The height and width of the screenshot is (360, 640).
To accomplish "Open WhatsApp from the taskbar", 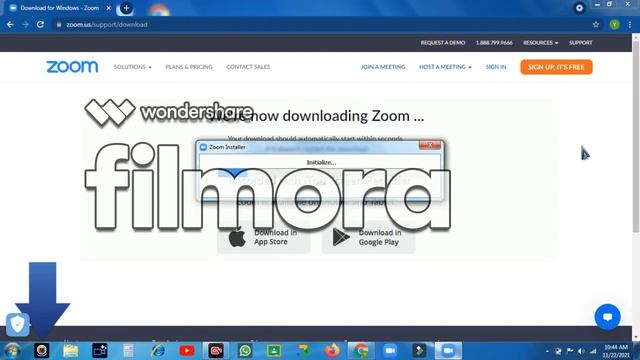I will 245,351.
